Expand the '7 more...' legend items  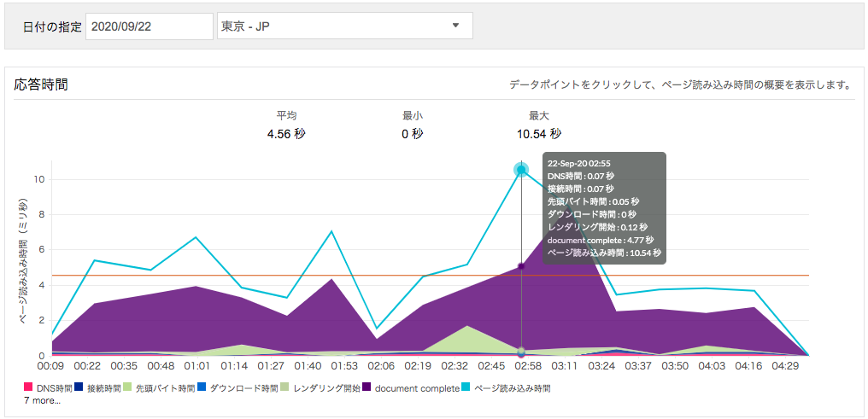coord(42,399)
